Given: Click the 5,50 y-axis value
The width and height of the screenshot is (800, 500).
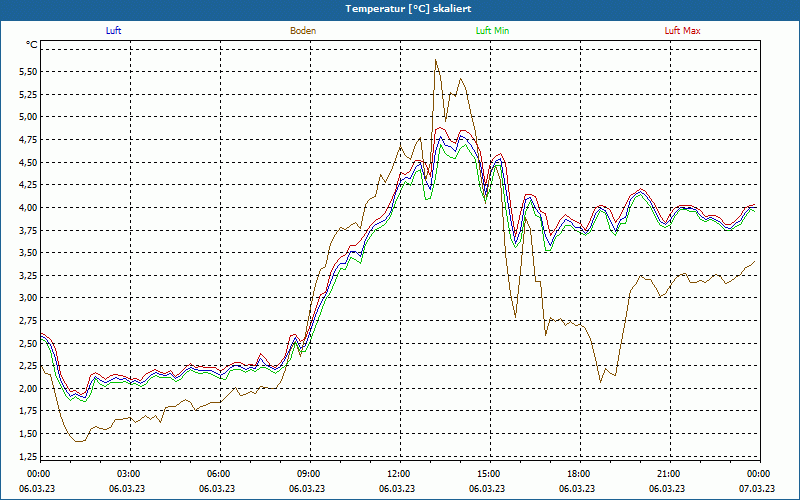Looking at the screenshot, I should [28, 72].
